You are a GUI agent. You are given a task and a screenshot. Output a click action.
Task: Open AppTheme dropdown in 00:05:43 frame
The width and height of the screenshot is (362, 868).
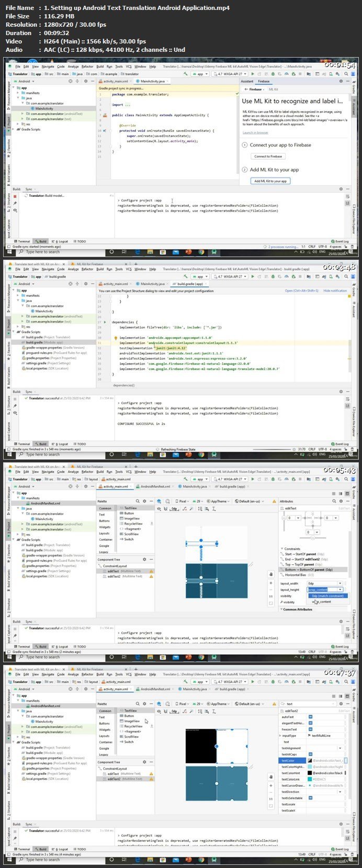219,501
